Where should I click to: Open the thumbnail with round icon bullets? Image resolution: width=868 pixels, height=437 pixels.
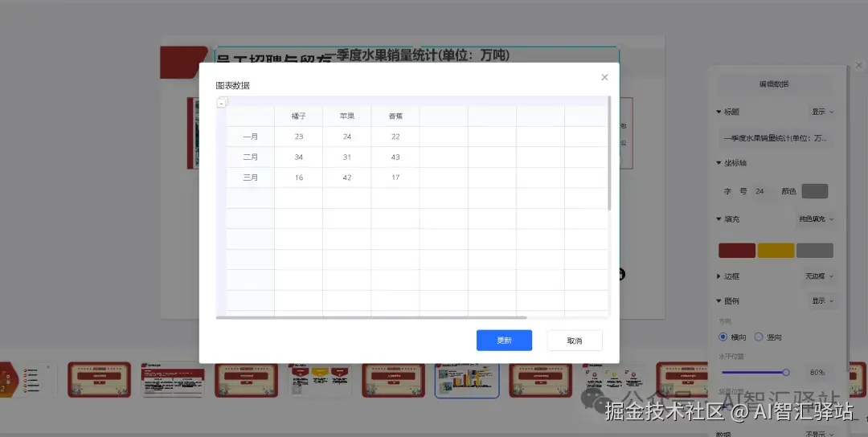[x=614, y=380]
